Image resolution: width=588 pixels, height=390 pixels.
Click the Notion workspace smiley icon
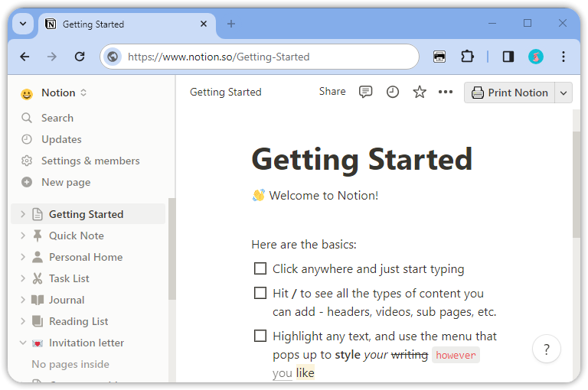[x=27, y=93]
